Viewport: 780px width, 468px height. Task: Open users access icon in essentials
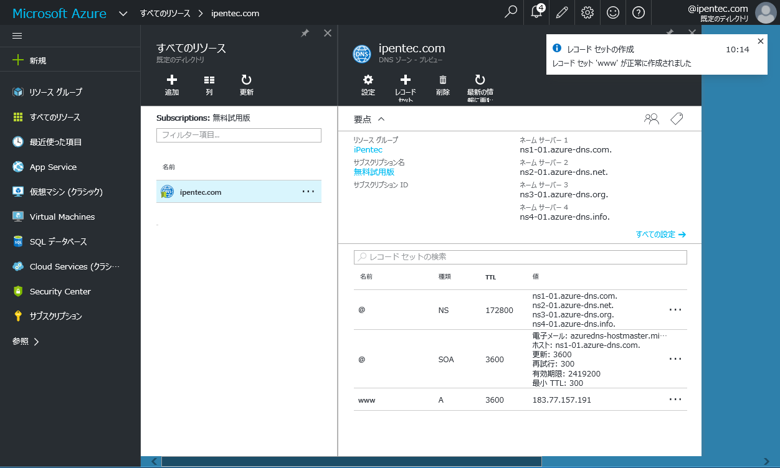[x=651, y=119]
